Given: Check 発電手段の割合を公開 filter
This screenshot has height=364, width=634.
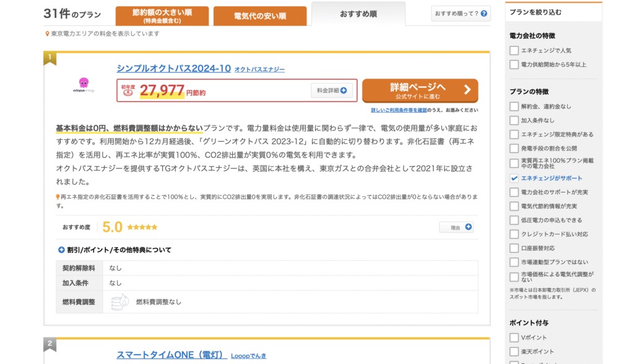Looking at the screenshot, I should point(514,149).
